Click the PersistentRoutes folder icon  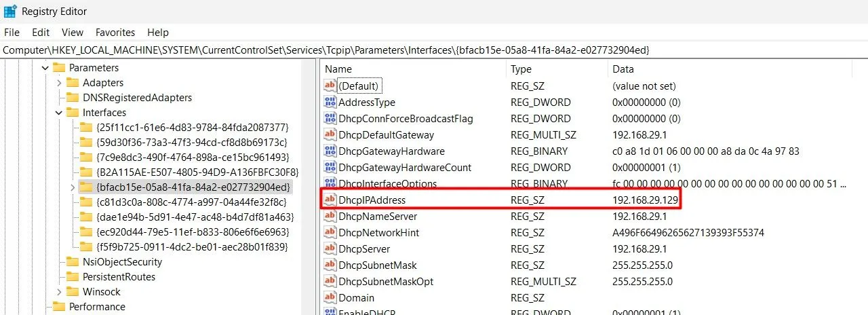73,277
